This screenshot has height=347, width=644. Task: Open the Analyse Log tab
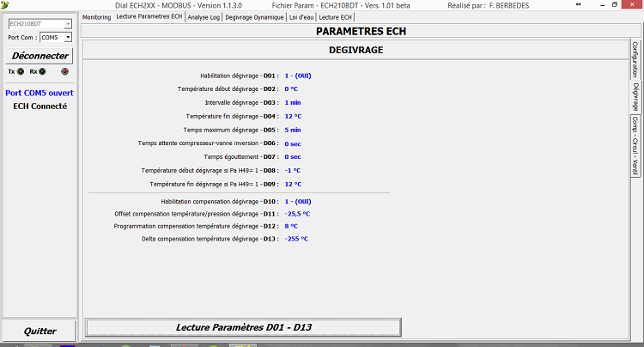(204, 16)
